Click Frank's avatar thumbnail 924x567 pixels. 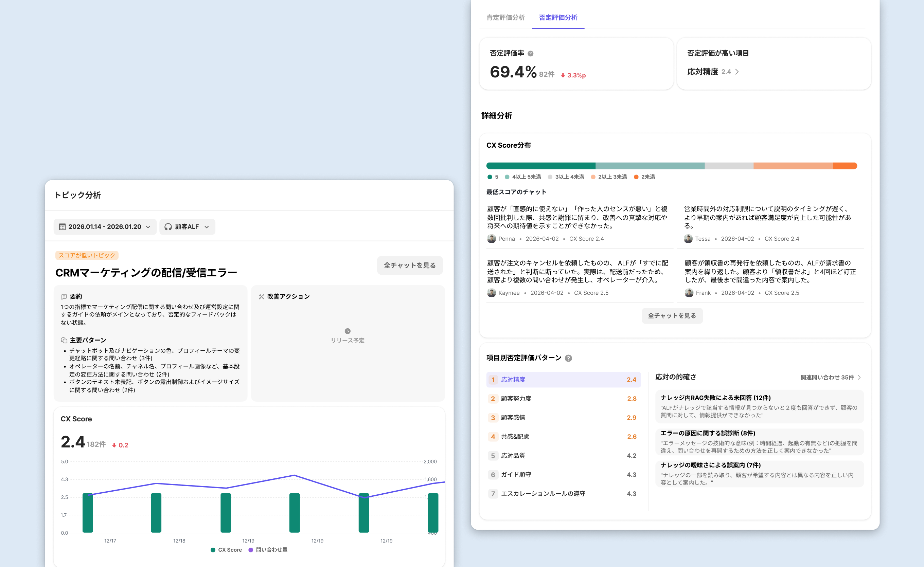pyautogui.click(x=689, y=293)
